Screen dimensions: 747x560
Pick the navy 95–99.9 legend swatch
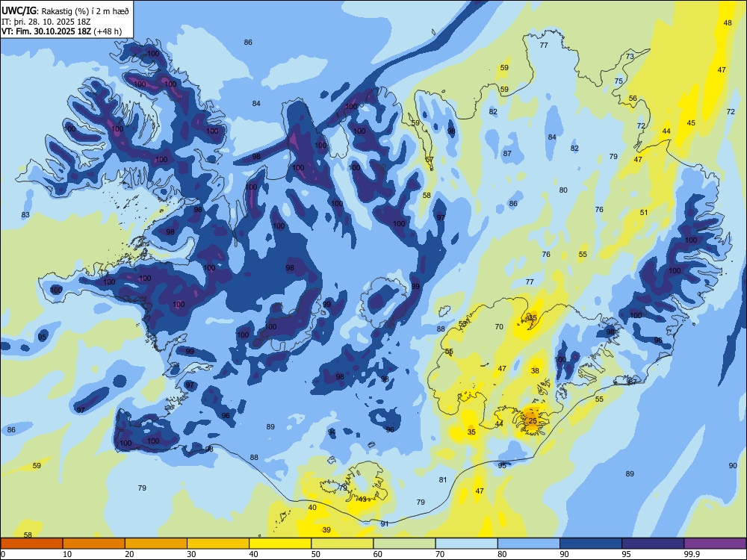coord(653,543)
